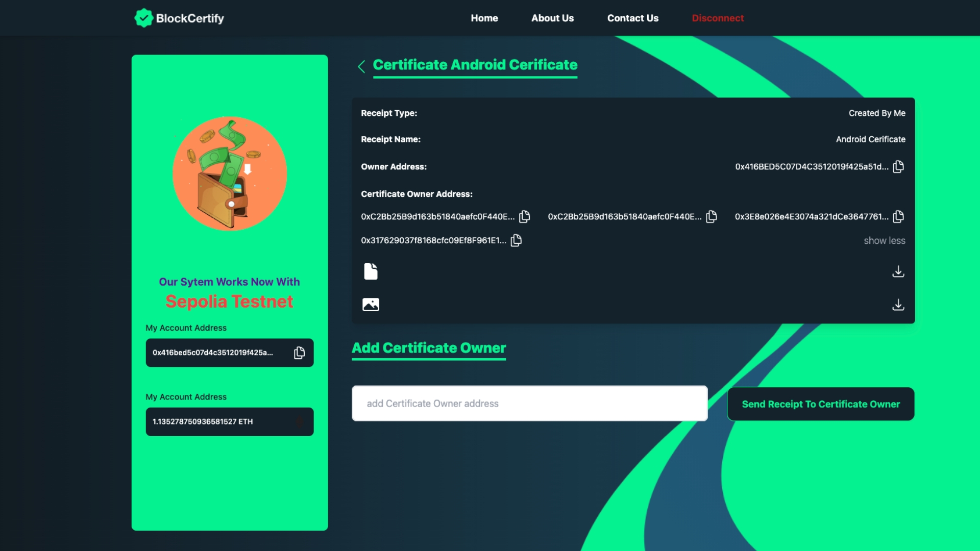Collapse addresses with show less

884,240
